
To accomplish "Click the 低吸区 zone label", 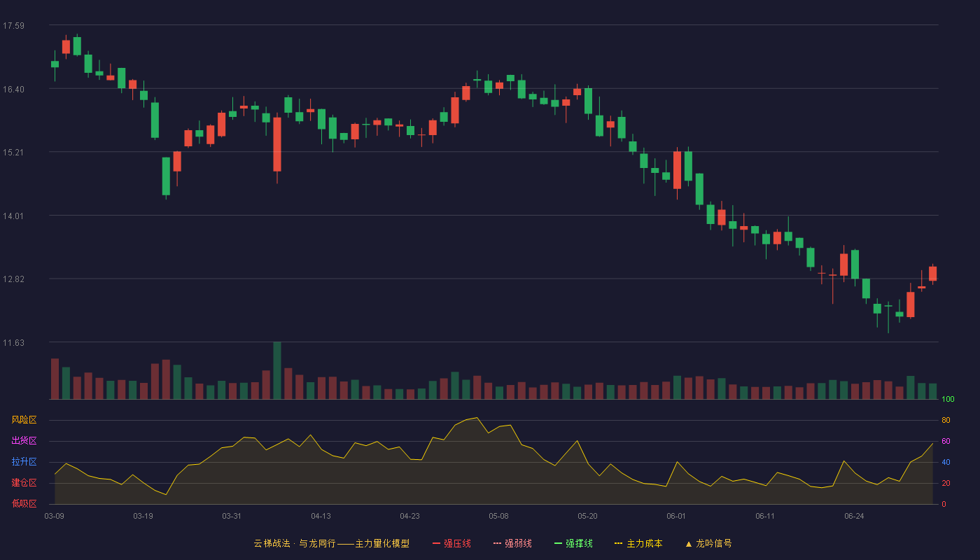I will click(x=24, y=503).
